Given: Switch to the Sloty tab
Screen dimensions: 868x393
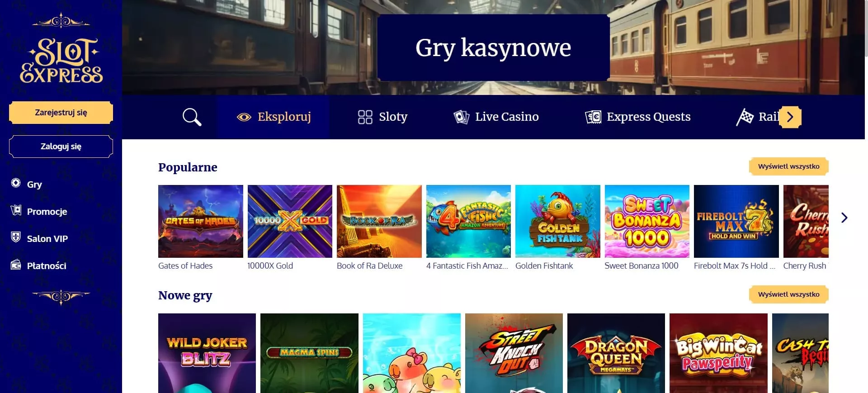Looking at the screenshot, I should [382, 117].
